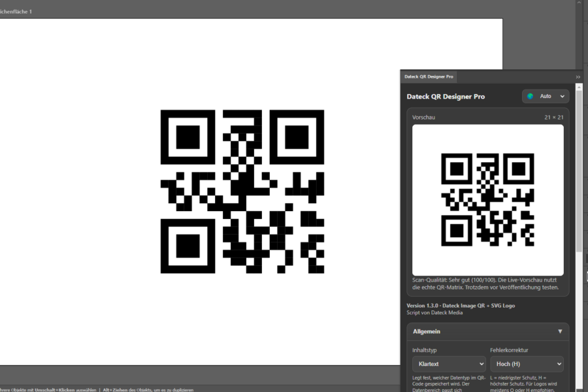Click the 'Script von Dateck Media' text
The height and width of the screenshot is (392, 588).
[434, 312]
